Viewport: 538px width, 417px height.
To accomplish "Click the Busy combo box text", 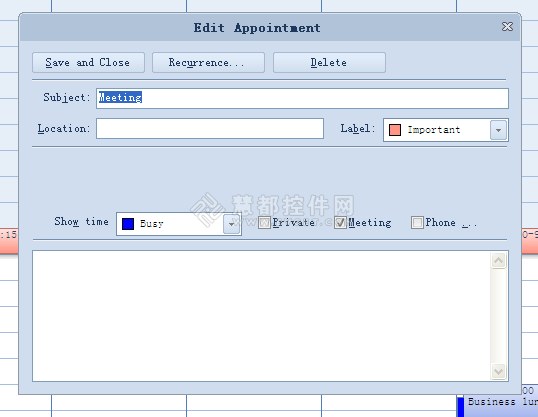I will click(x=152, y=224).
